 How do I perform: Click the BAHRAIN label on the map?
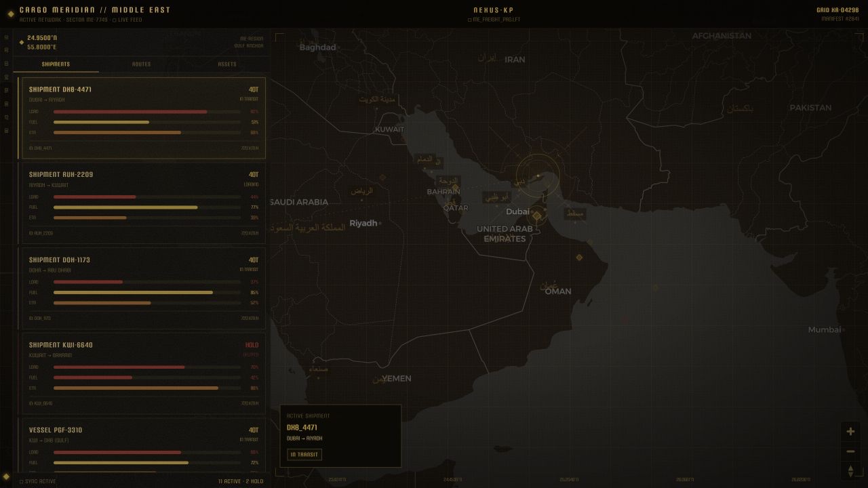click(x=443, y=192)
